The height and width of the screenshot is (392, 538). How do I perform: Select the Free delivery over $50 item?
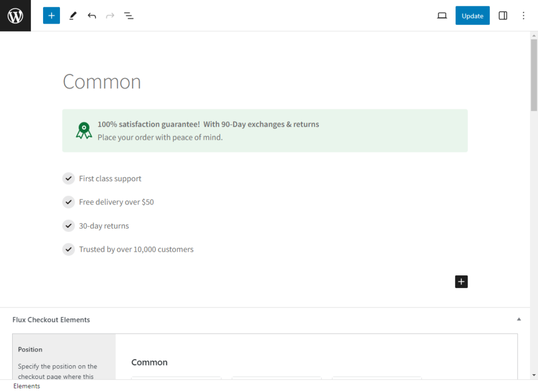116,202
